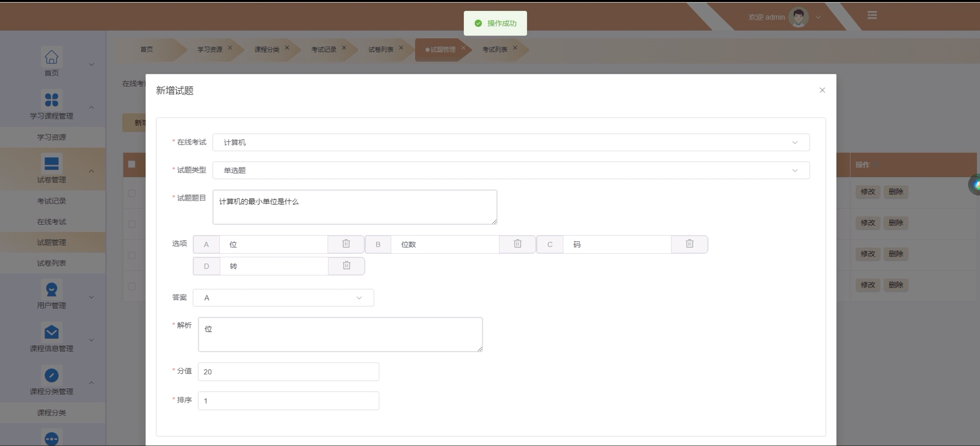The width and height of the screenshot is (980, 446).
Task: Click the 试题题目 textarea
Action: tap(355, 207)
